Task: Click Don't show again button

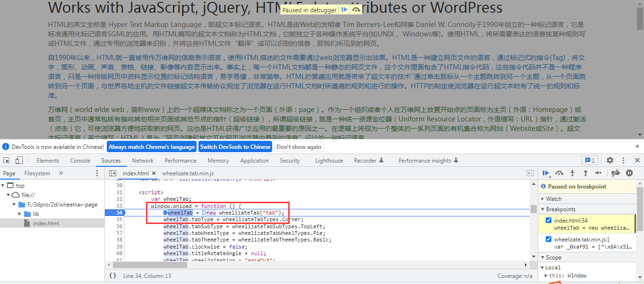Action: (299, 146)
